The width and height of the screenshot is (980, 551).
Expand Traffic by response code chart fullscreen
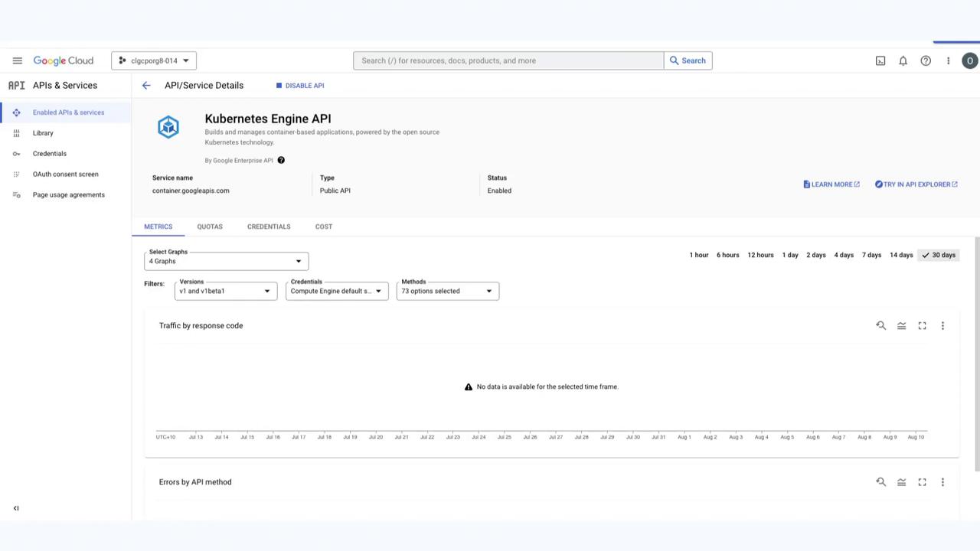point(922,326)
